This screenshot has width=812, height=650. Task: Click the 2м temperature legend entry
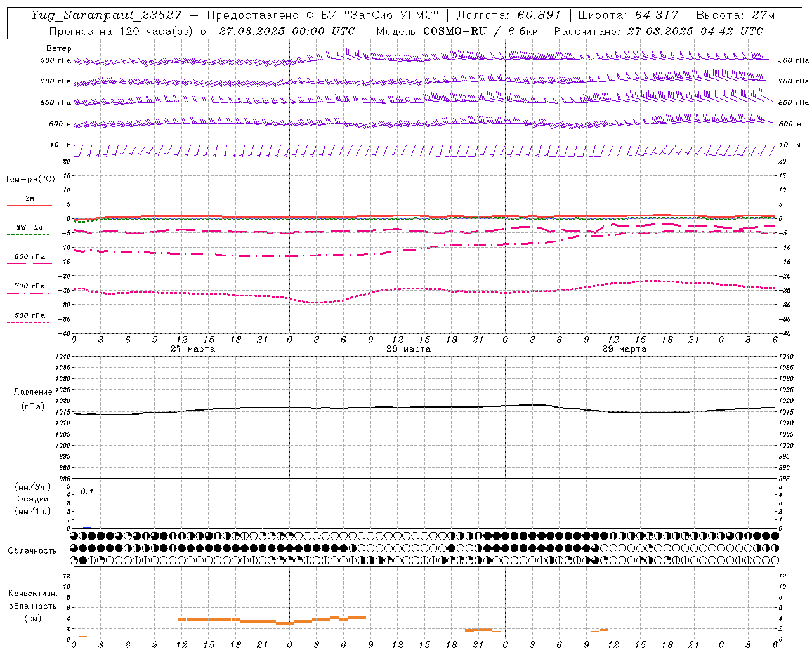[30, 199]
